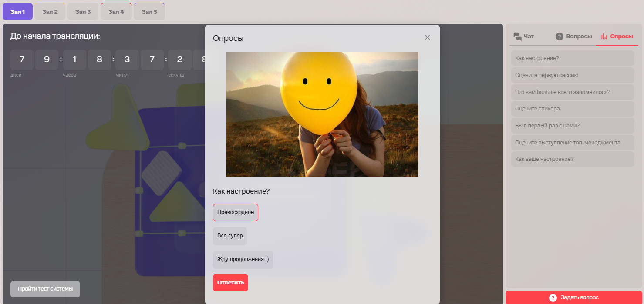Choose the answer Все супер
Viewport: 644px width, 304px height.
tap(230, 236)
